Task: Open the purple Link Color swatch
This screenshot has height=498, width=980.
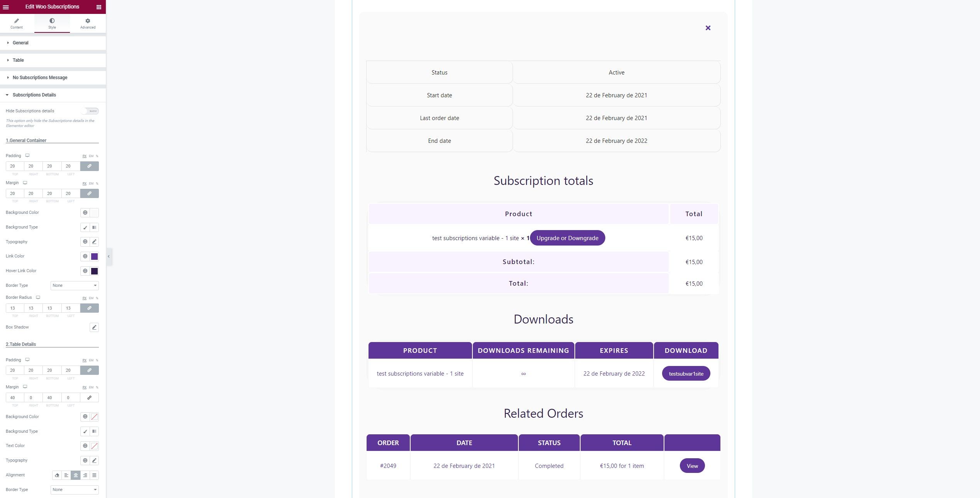Action: (94, 256)
